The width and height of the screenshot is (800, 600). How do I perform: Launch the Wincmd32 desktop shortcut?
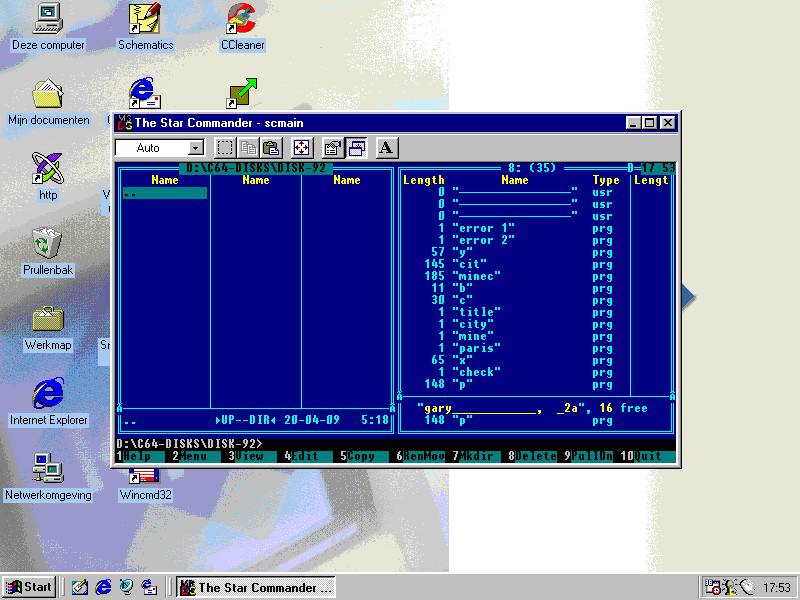click(145, 486)
